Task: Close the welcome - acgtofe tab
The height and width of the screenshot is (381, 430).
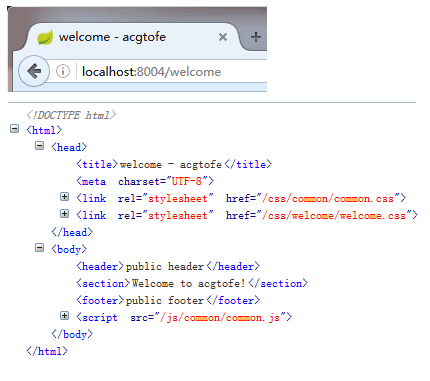Action: [x=223, y=37]
